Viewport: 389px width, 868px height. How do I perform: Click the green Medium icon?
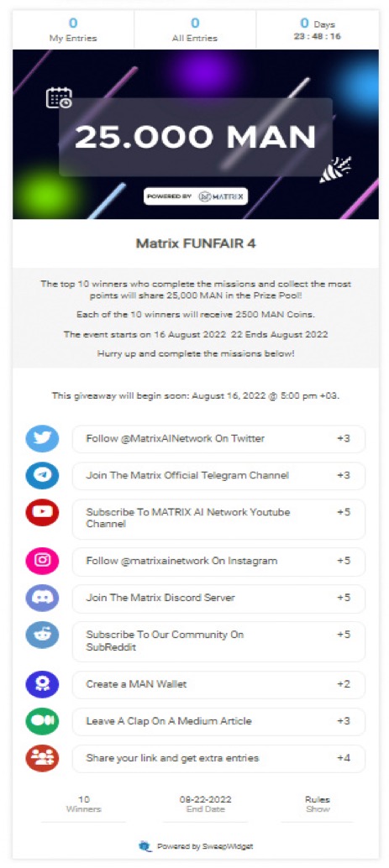tap(42, 721)
